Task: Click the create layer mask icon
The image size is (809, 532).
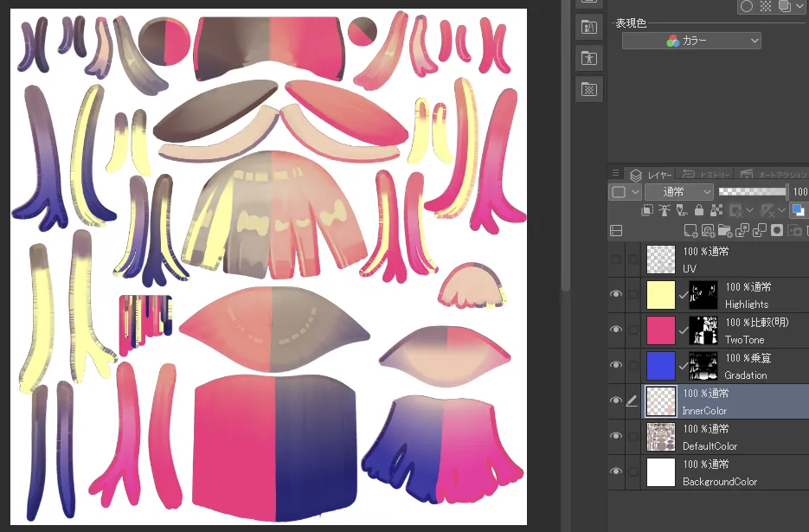Action: click(x=777, y=231)
